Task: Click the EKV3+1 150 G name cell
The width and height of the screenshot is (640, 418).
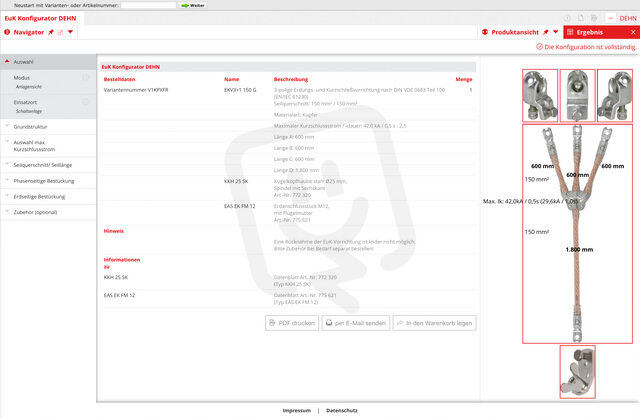Action: [x=240, y=90]
